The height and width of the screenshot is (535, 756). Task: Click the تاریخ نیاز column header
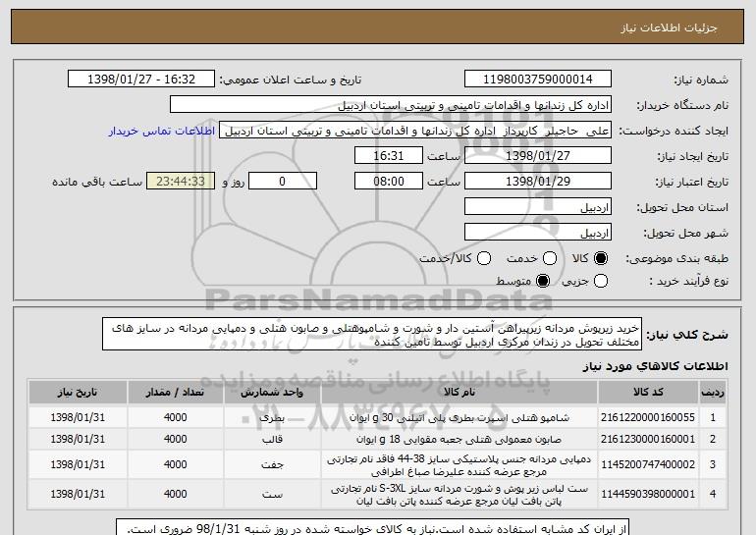78,393
